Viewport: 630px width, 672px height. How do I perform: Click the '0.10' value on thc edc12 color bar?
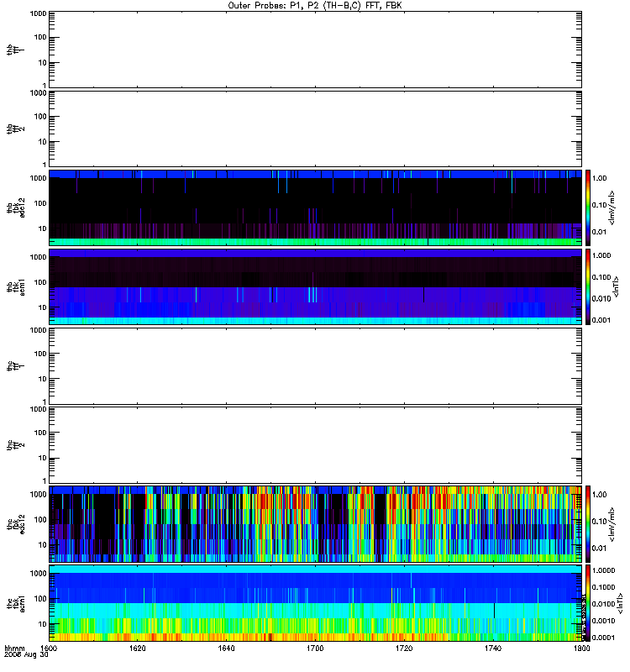click(600, 521)
